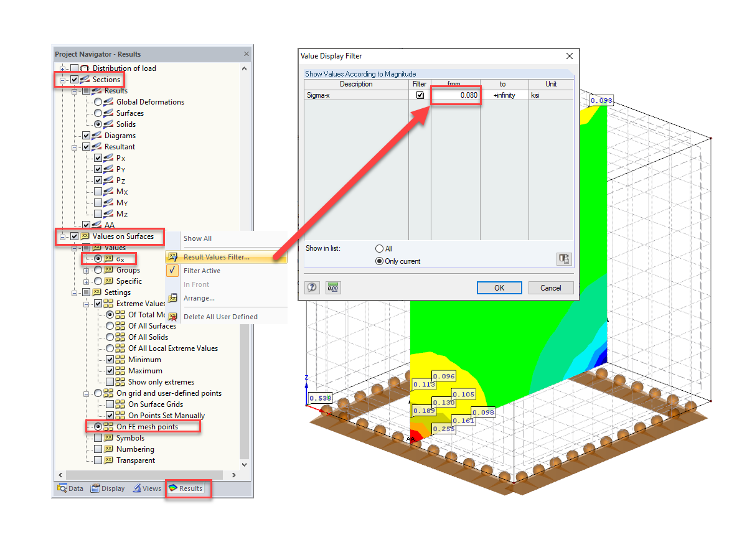This screenshot has height=560, width=747.
Task: Click the Sections node icon
Action: coord(85,80)
